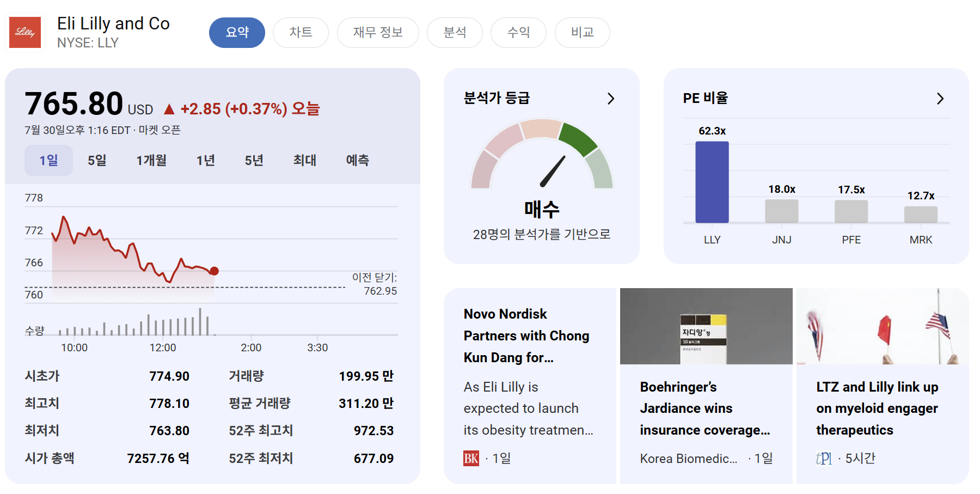Click the analyst rating gauge needle
The width and height of the screenshot is (980, 494).
tap(553, 172)
